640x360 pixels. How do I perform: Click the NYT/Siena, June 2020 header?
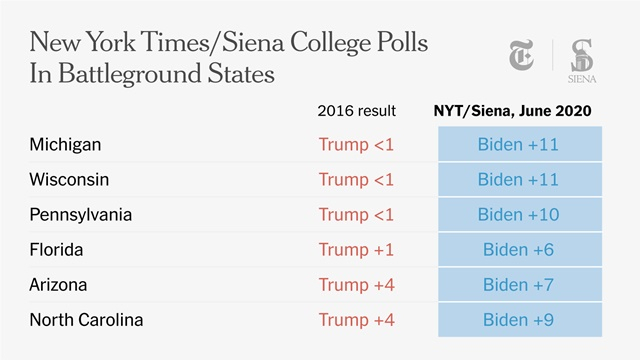[512, 111]
